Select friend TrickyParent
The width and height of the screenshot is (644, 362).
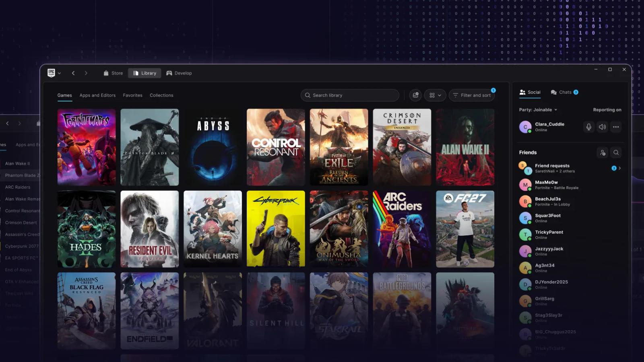coord(570,234)
